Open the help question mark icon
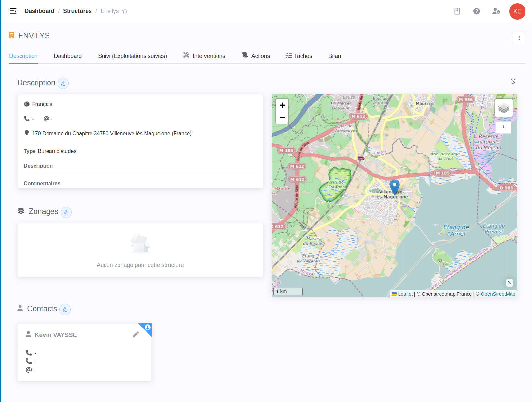The image size is (532, 402). point(476,11)
